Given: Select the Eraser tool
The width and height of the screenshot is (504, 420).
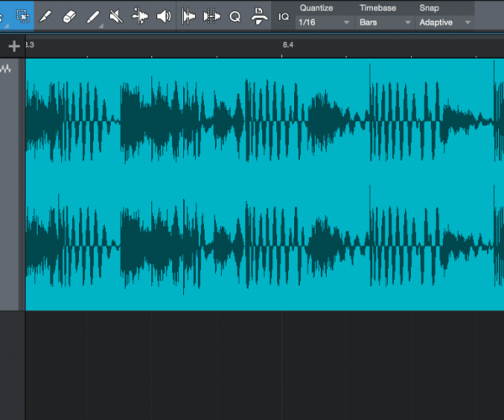Looking at the screenshot, I should point(69,16).
